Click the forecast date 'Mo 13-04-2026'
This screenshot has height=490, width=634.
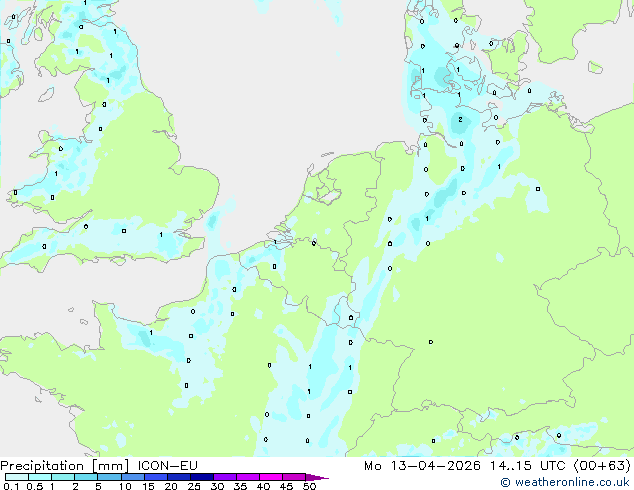coord(422,465)
